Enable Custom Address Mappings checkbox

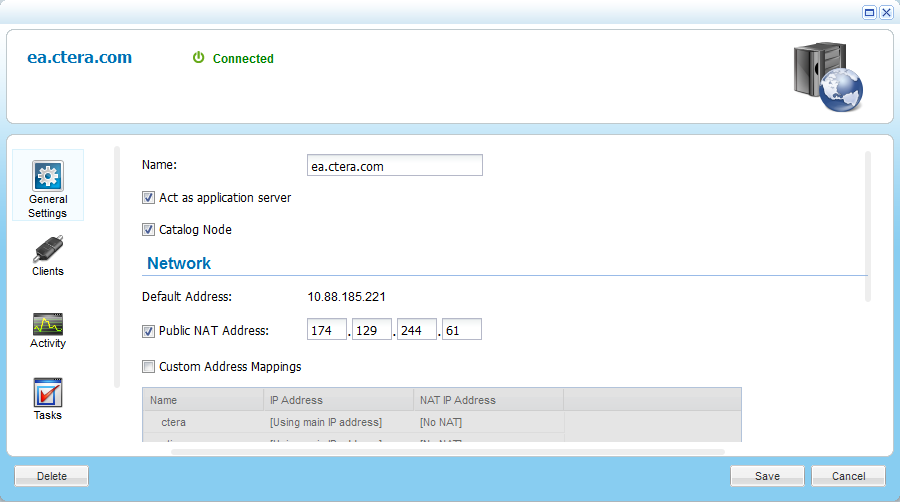[148, 367]
